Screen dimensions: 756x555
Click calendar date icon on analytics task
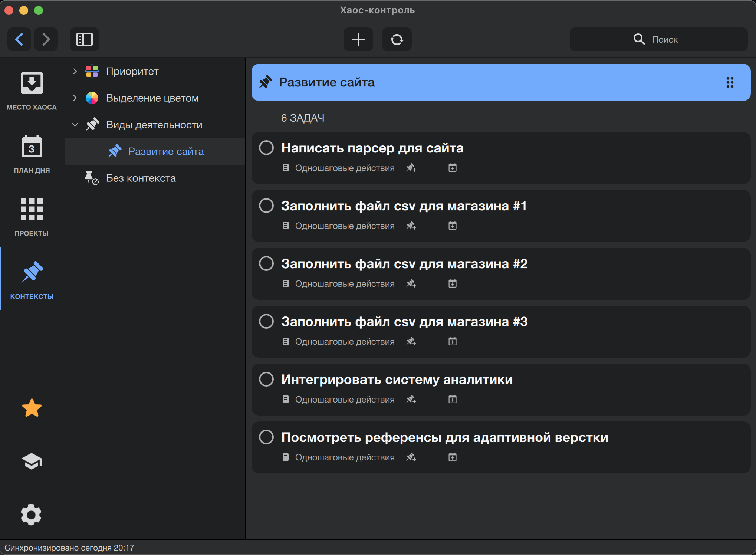tap(452, 400)
